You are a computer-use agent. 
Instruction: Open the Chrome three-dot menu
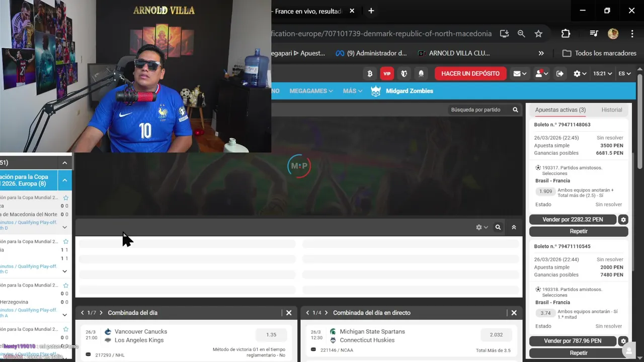tap(632, 34)
